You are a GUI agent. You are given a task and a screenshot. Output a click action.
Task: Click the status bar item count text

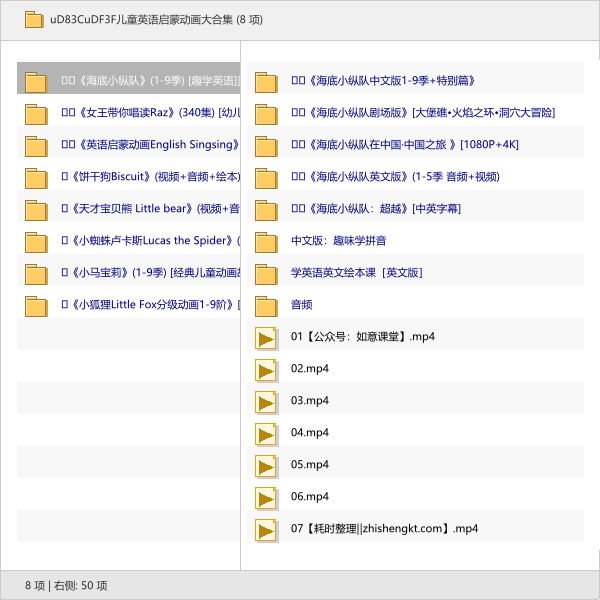pos(66,585)
